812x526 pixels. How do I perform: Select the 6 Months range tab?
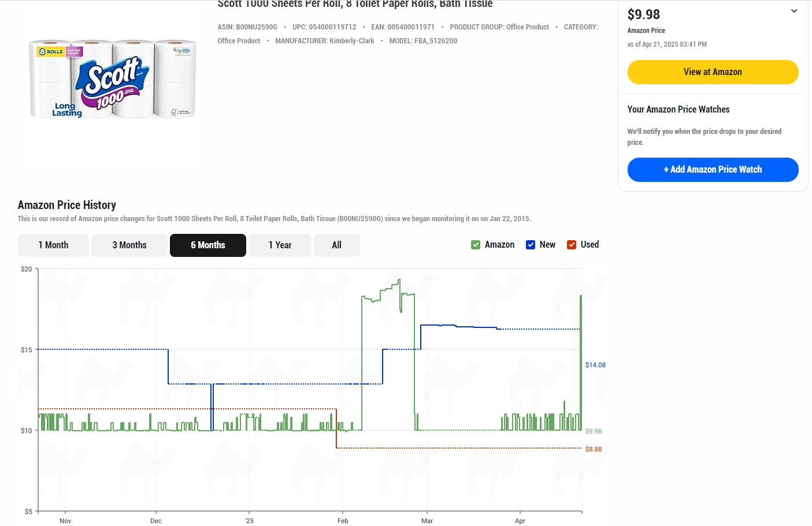click(x=208, y=245)
